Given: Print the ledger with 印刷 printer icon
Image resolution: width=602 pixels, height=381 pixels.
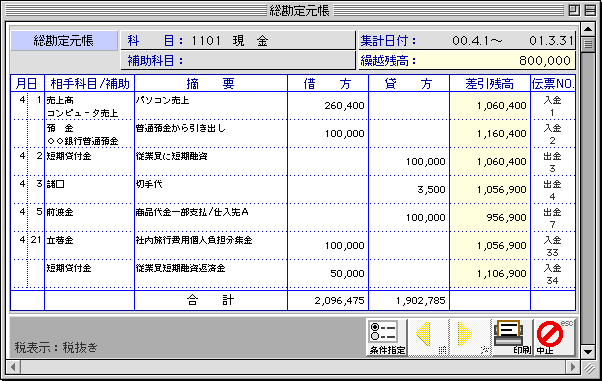Looking at the screenshot, I should point(513,337).
